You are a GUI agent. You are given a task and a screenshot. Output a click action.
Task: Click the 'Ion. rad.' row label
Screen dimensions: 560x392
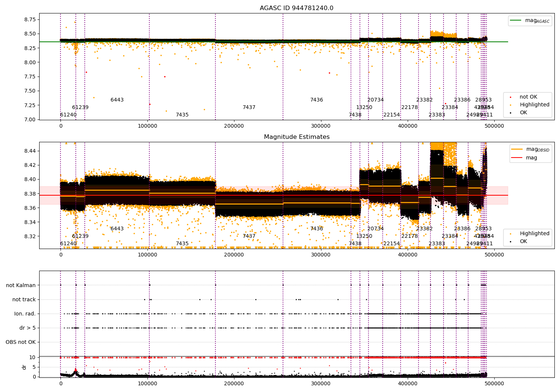[25, 314]
